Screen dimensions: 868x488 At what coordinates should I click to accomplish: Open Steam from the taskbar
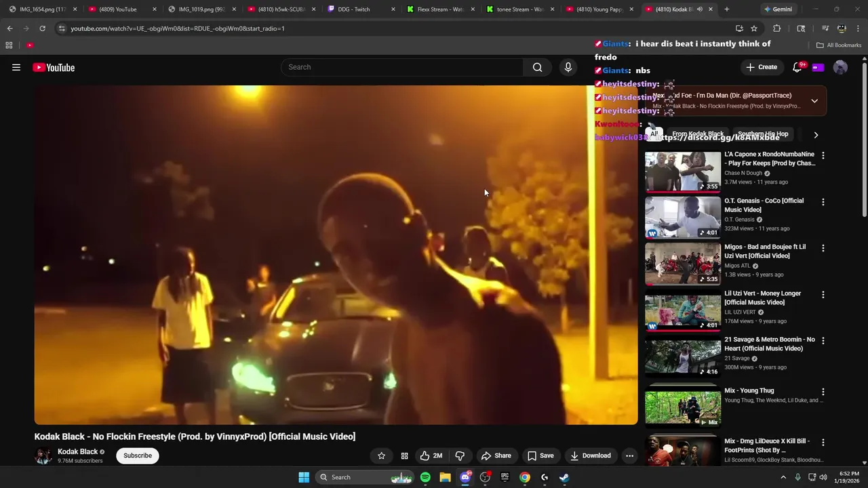(564, 477)
